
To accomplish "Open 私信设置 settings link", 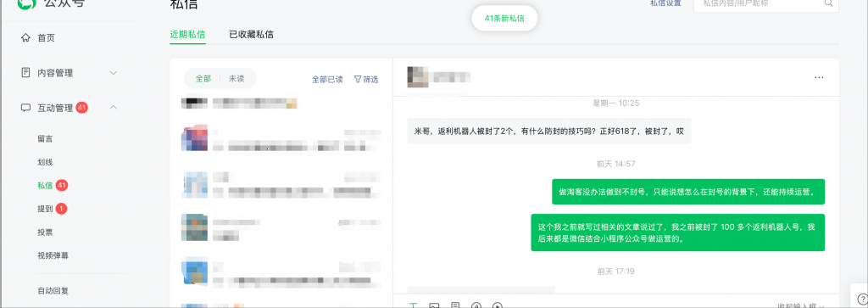I will [665, 3].
